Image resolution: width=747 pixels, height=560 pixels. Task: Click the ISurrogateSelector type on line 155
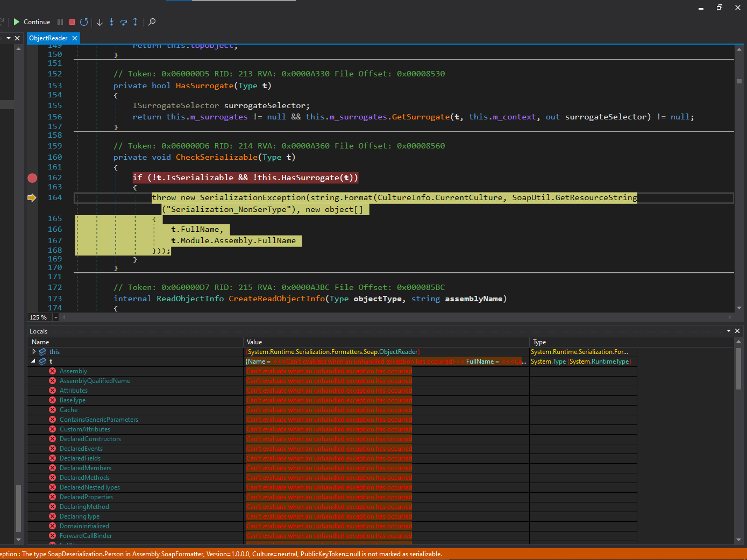coord(176,105)
